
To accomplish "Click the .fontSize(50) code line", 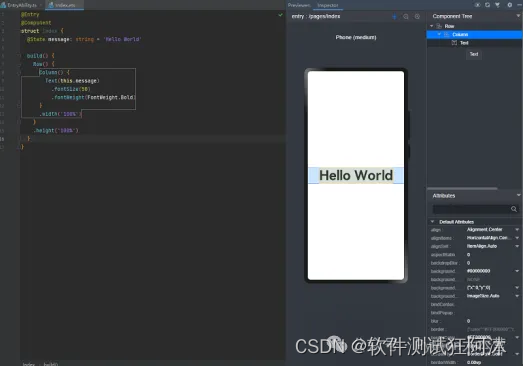I will click(x=71, y=89).
